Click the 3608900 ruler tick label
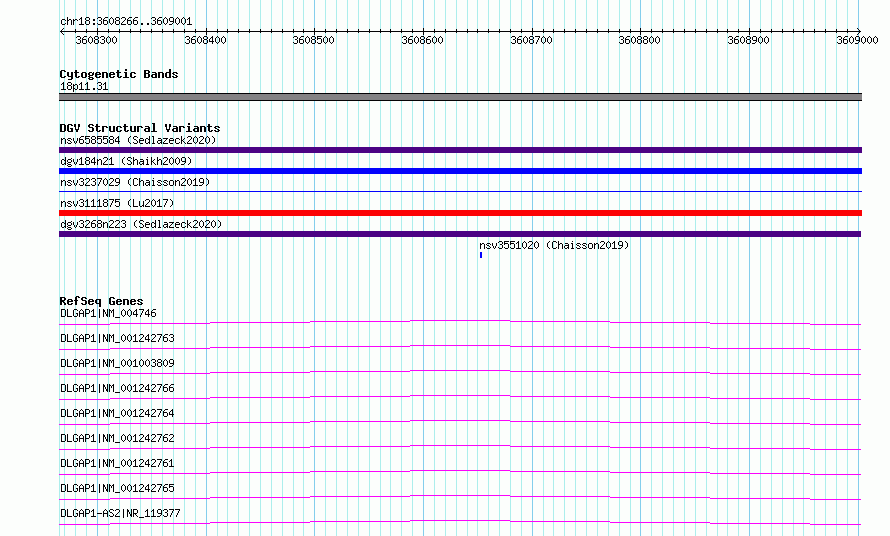 coord(748,40)
